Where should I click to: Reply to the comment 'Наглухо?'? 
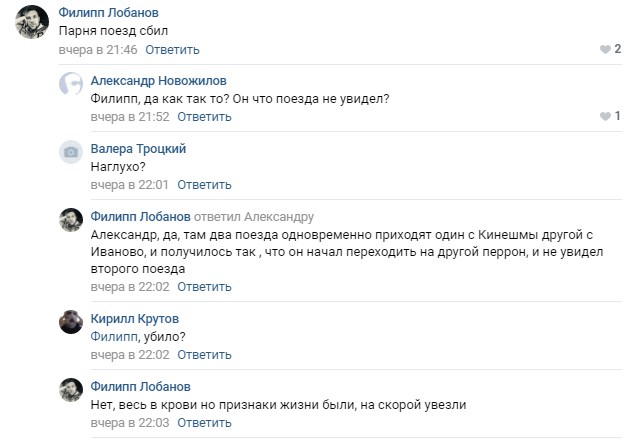coord(205,185)
